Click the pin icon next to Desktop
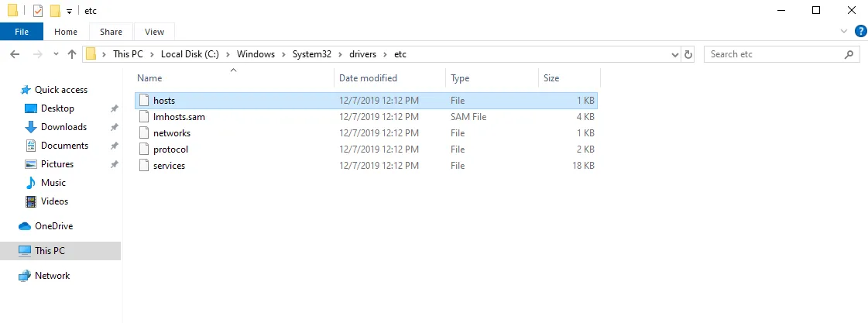868x323 pixels. [114, 108]
